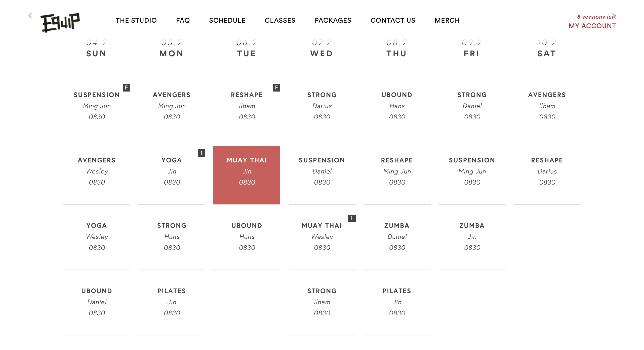Select highlighted Muay Thai class with Jin
This screenshot has height=350, width=644.
pyautogui.click(x=247, y=175)
